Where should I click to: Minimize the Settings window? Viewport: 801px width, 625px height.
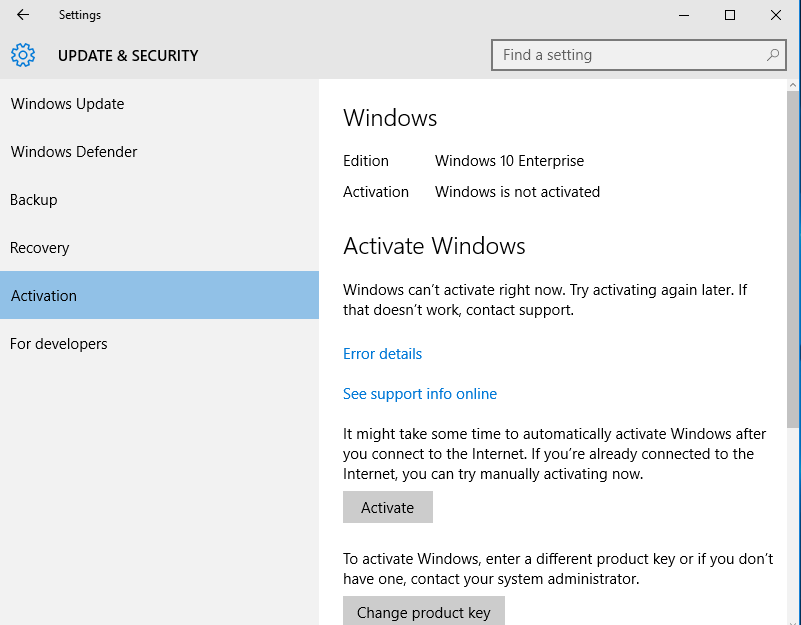click(x=684, y=15)
